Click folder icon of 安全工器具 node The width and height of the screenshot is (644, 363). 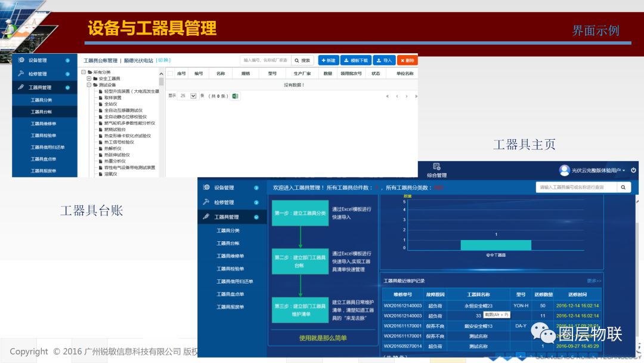pos(95,79)
